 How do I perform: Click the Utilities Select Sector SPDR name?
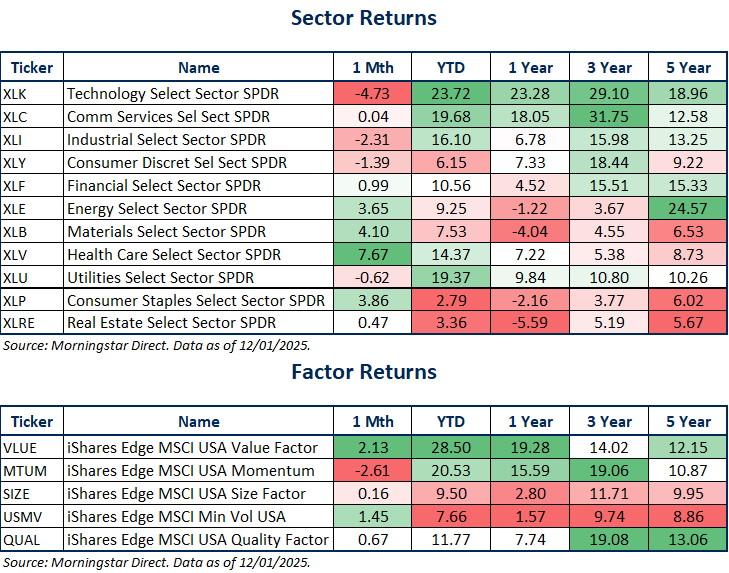160,277
